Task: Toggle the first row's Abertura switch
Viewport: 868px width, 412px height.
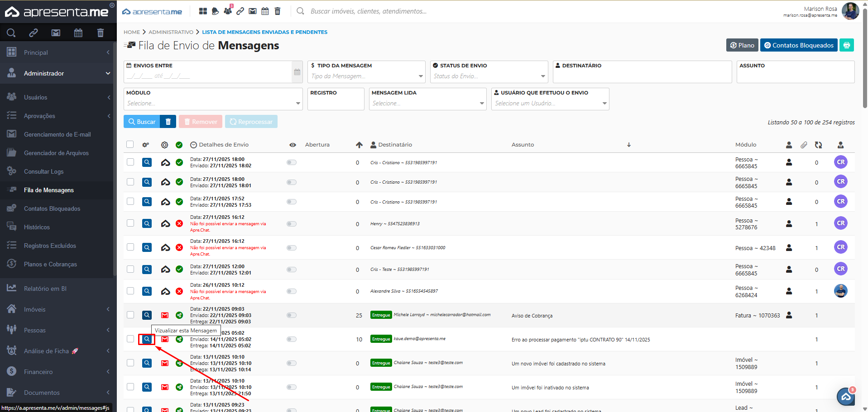Action: click(x=292, y=162)
